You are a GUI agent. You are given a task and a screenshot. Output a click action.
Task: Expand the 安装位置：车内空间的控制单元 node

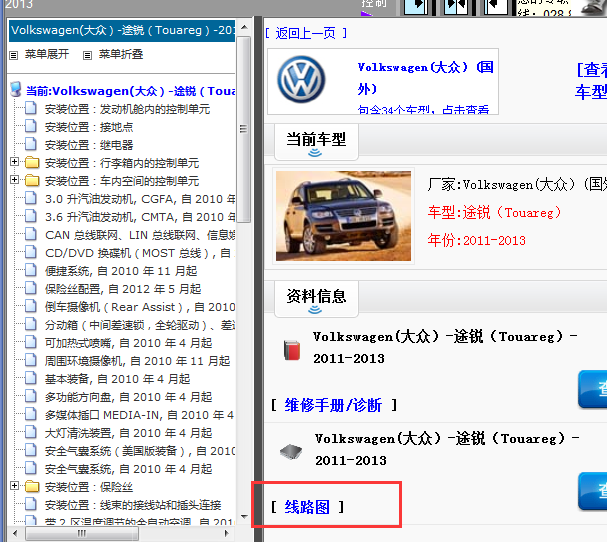(14, 180)
